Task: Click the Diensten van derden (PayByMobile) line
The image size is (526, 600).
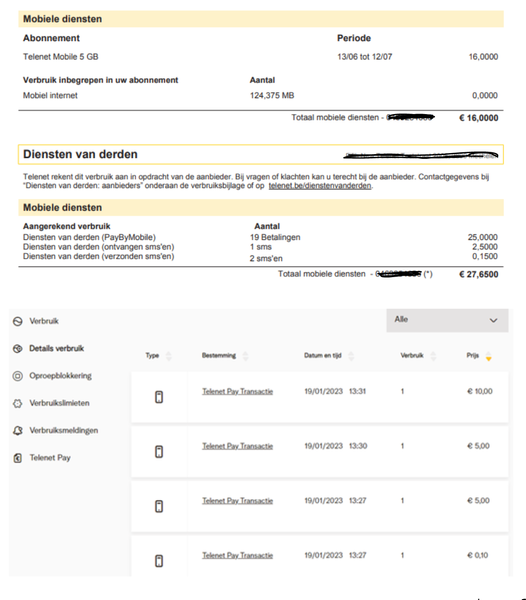Action: (89, 237)
